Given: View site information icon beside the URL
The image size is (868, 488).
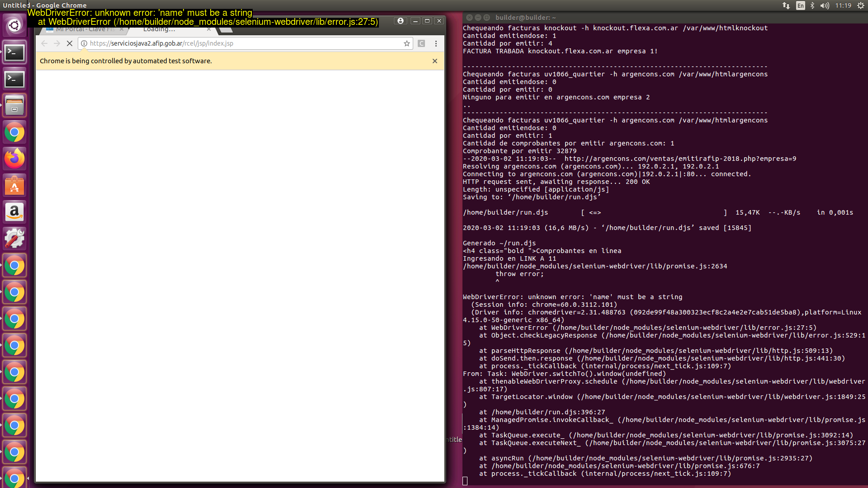Looking at the screenshot, I should 84,43.
